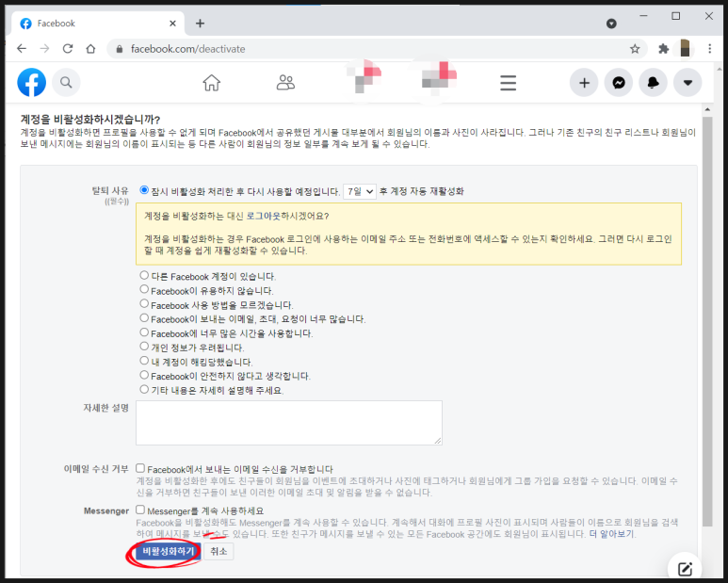
Task: Follow the '더 알아보기' link
Action: (611, 534)
